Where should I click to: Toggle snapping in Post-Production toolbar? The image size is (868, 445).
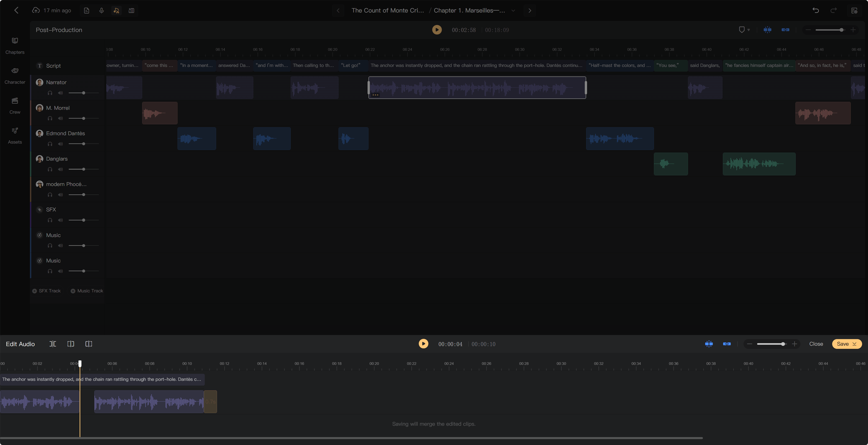[x=768, y=30]
